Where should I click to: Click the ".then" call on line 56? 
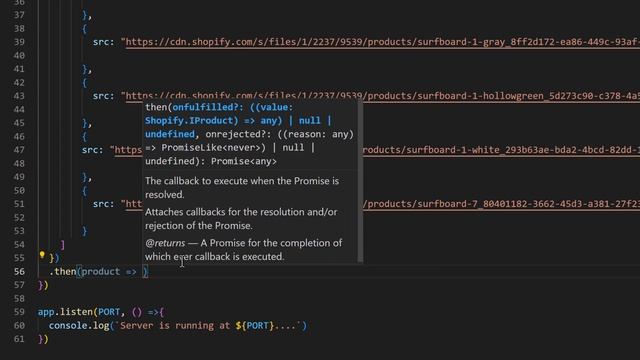tap(62, 271)
